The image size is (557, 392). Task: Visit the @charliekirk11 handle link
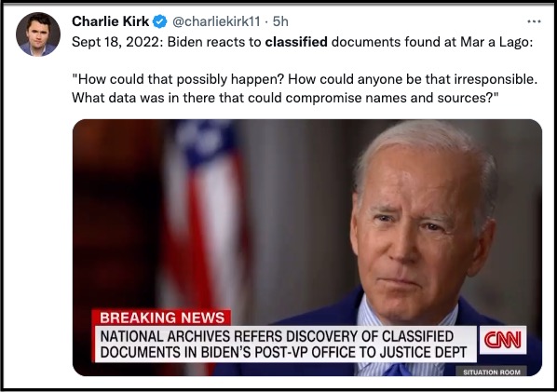click(x=216, y=21)
